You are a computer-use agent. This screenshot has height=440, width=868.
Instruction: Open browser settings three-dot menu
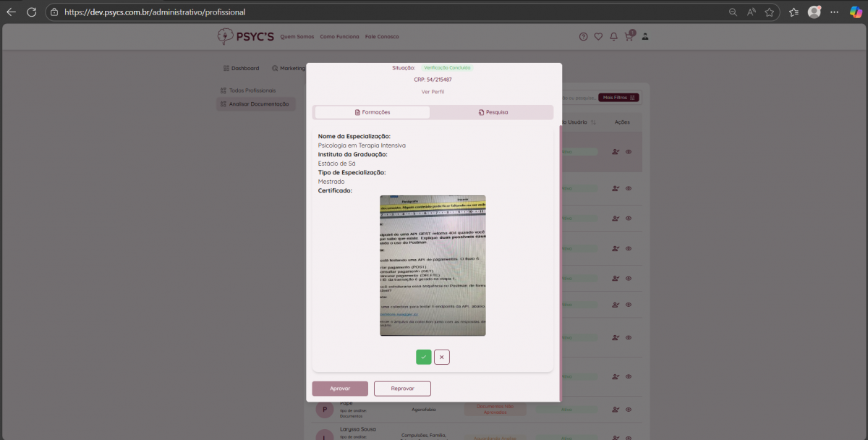pyautogui.click(x=834, y=12)
